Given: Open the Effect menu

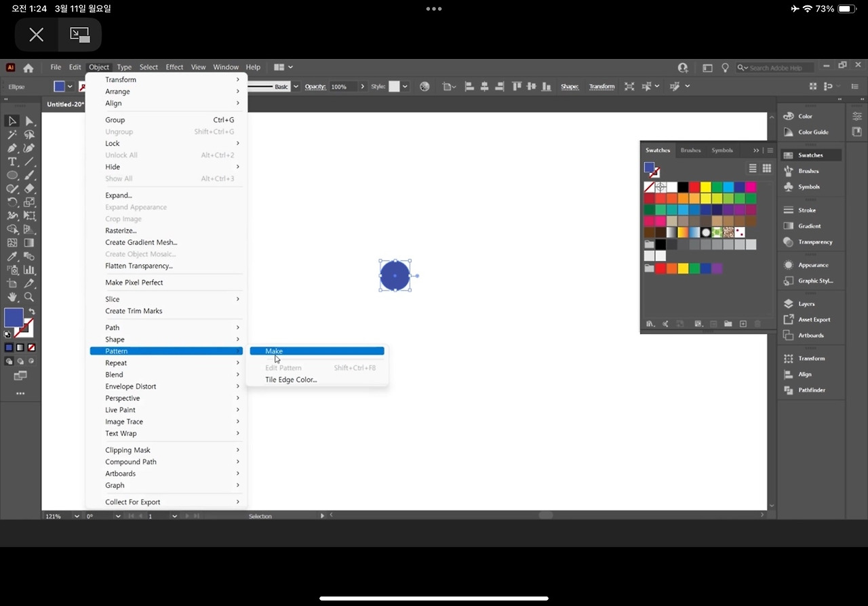Looking at the screenshot, I should 174,67.
